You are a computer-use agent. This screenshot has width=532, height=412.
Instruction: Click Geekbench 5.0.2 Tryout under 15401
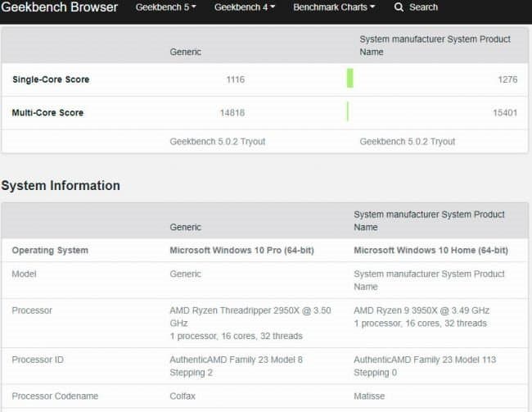coord(407,142)
